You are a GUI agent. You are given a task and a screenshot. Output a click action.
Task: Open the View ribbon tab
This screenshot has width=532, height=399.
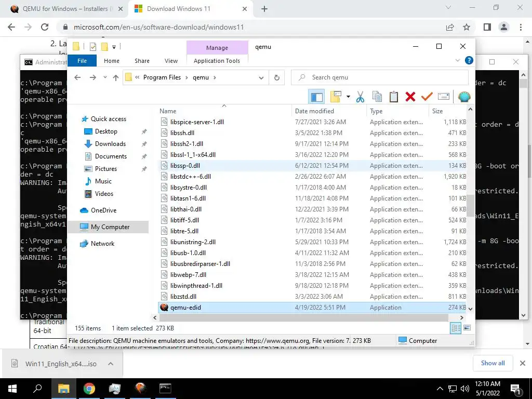171,61
